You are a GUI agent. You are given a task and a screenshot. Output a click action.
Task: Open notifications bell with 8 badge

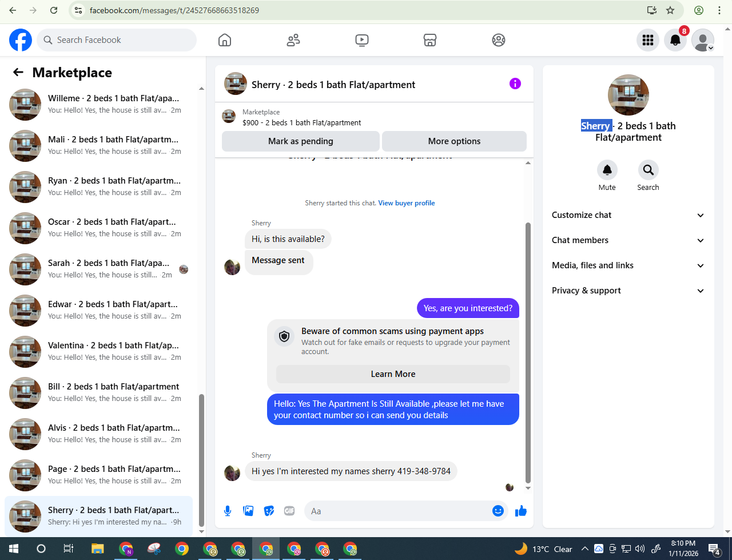coord(675,40)
